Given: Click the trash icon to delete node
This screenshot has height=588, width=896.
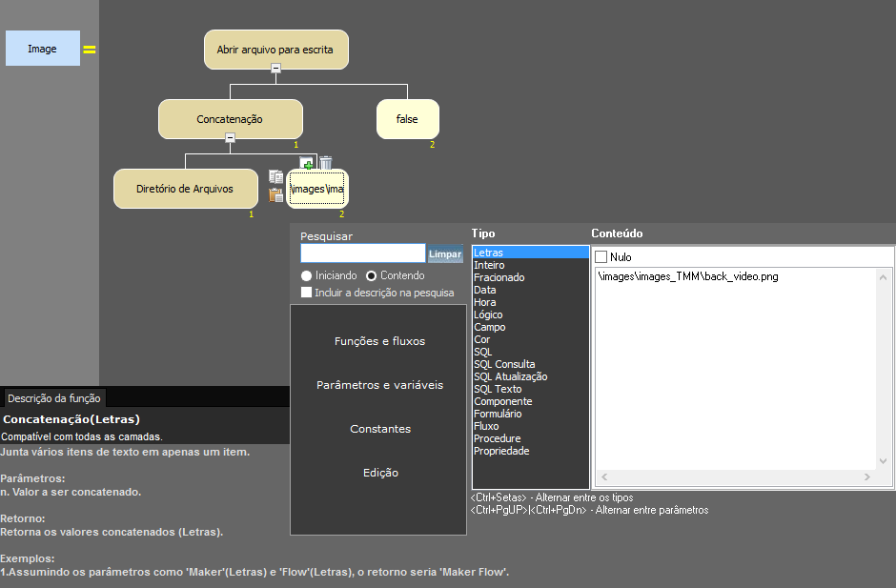Looking at the screenshot, I should (326, 163).
